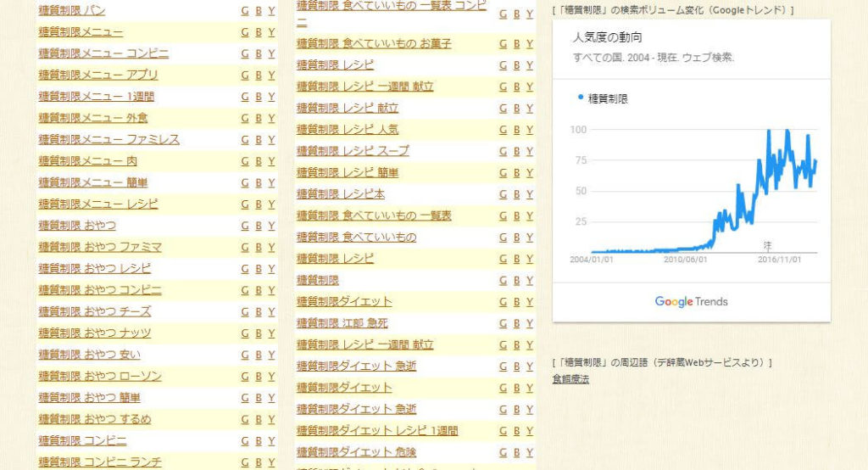Open the 糖質制限メニュー 簡単 link
868x470 pixels.
coord(93,183)
